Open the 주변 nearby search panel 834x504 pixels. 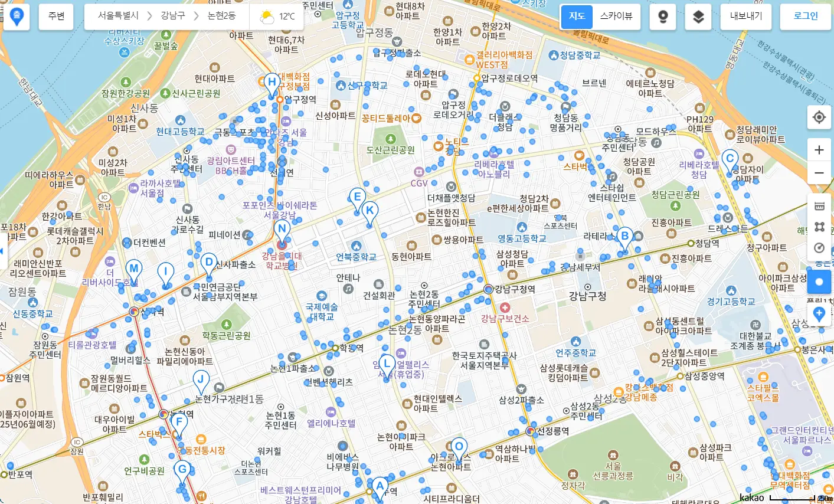click(x=55, y=17)
